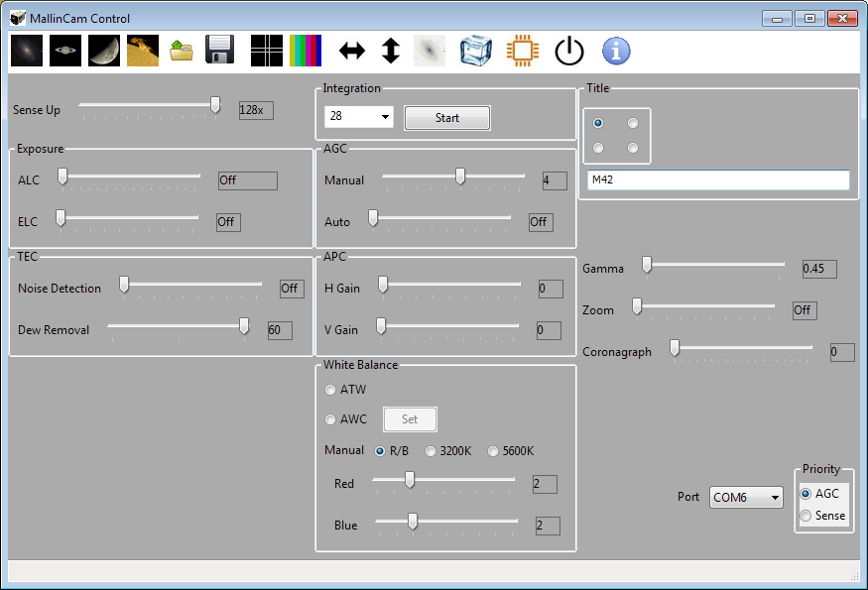Screen dimensions: 868x590
Task: Click the ice cube cooler icon
Action: [476, 51]
